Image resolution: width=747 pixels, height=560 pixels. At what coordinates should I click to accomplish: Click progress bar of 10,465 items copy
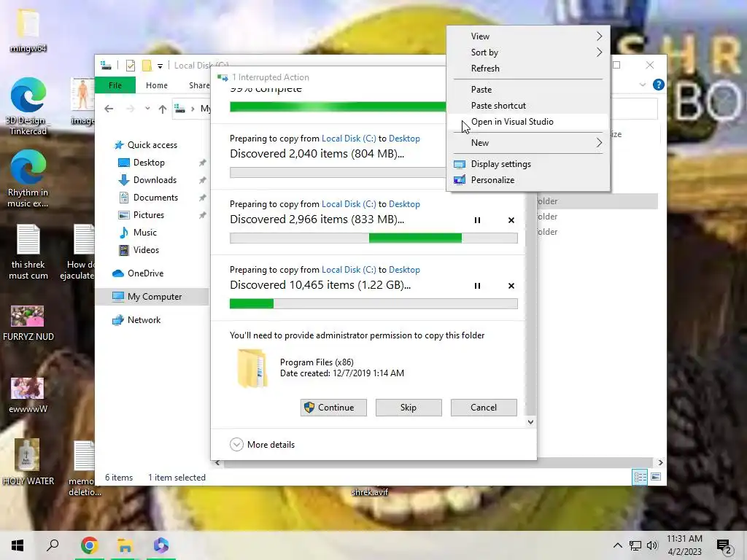373,304
